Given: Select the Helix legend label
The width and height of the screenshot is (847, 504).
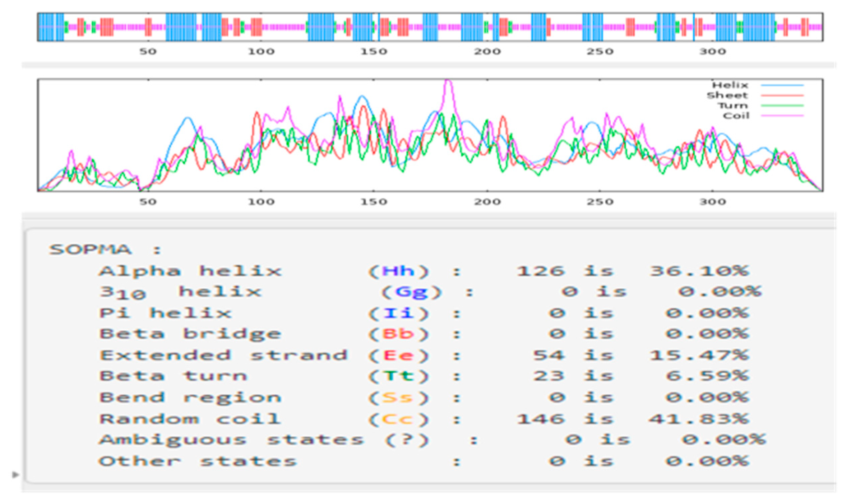Looking at the screenshot, I should pos(730,85).
